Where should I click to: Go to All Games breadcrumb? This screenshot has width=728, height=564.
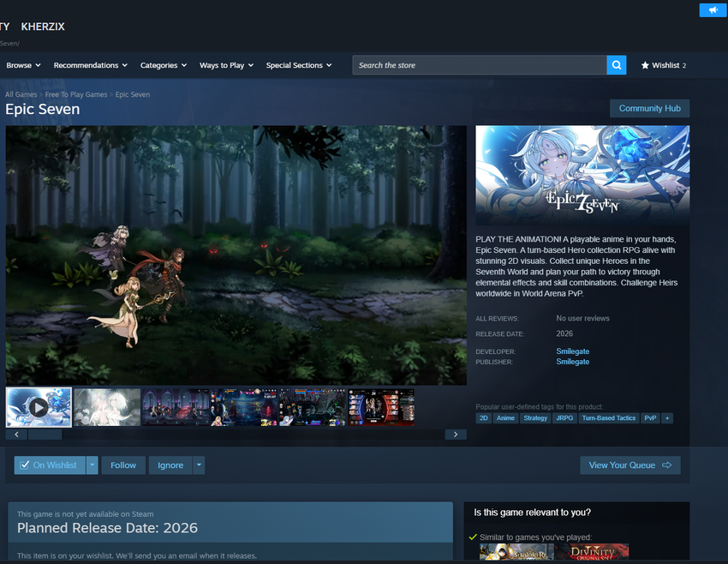(21, 94)
